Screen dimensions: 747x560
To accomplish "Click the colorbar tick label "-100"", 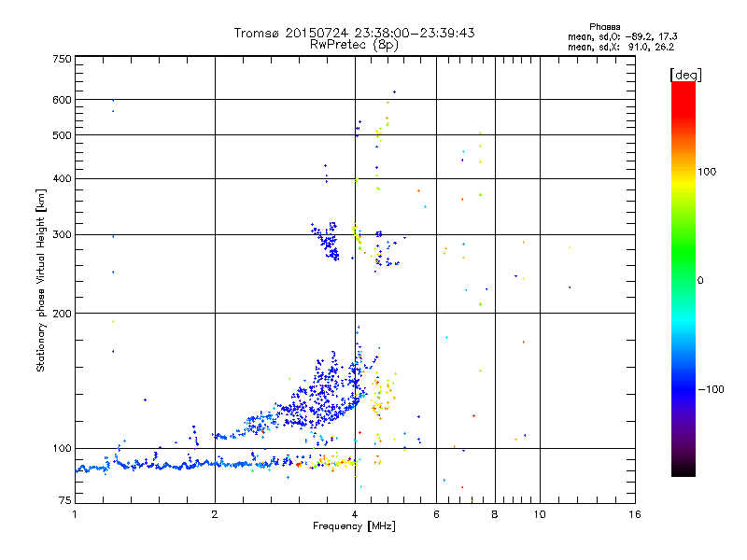I will [x=711, y=389].
